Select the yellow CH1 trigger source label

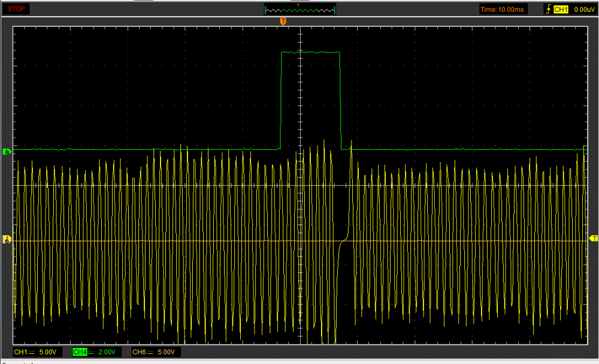point(560,9)
